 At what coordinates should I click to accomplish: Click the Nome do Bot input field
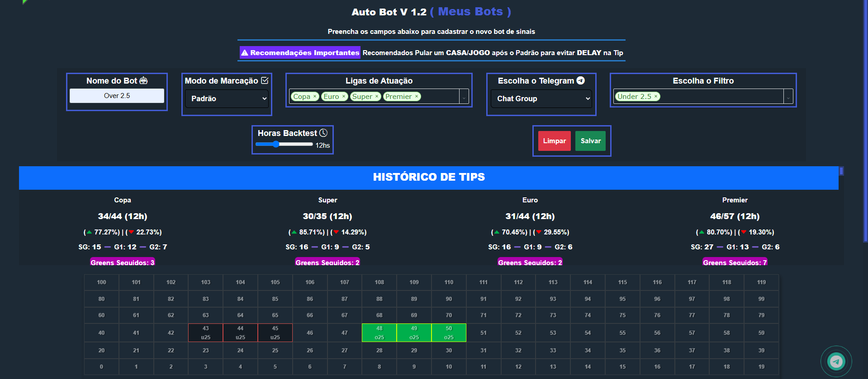click(117, 96)
